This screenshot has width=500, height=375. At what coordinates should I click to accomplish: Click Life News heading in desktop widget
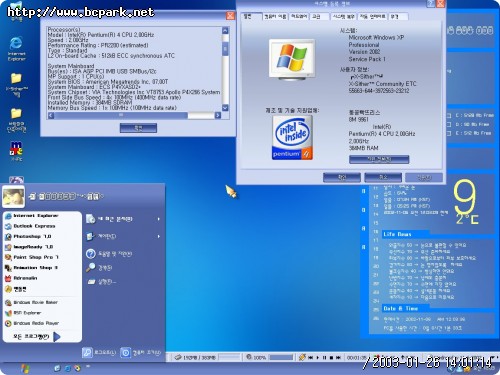[x=397, y=234]
